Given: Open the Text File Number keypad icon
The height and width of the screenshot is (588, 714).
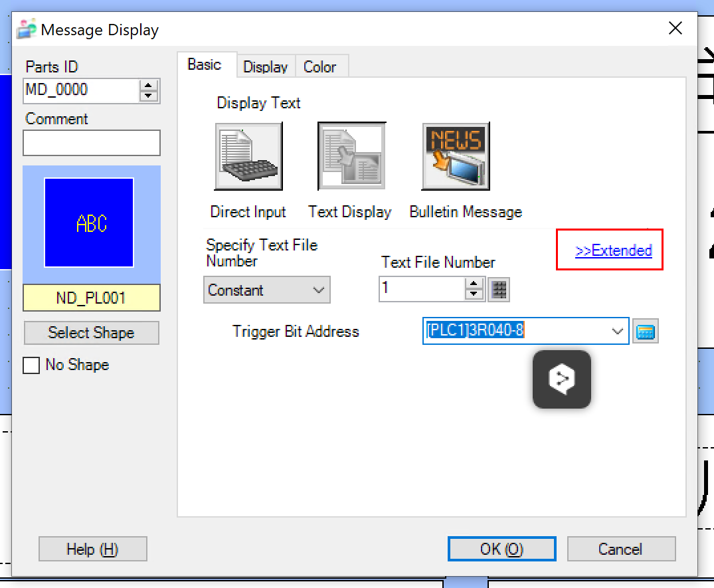Looking at the screenshot, I should 499,290.
